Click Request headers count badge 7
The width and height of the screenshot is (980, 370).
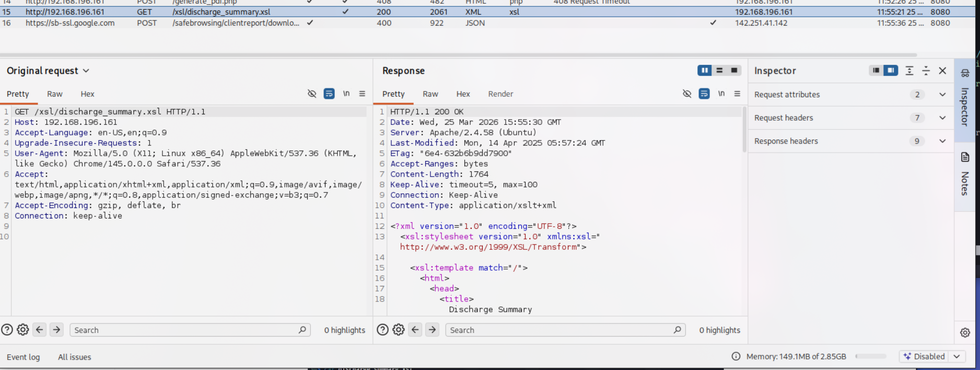(917, 118)
